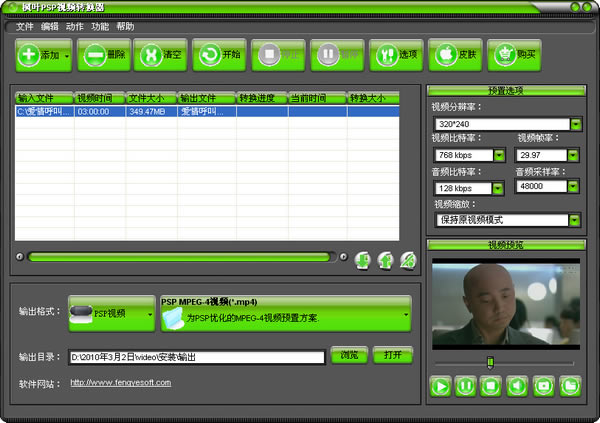Move selected file down with green down arrow

pyautogui.click(x=363, y=260)
